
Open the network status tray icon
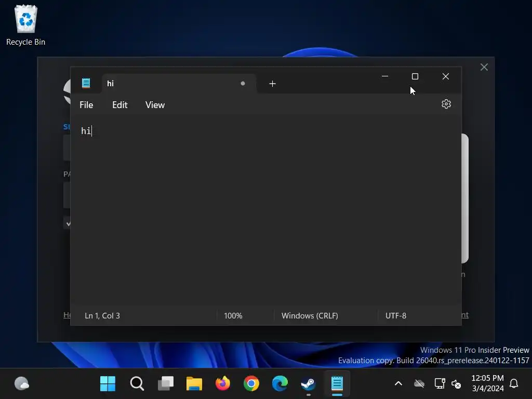pos(440,384)
